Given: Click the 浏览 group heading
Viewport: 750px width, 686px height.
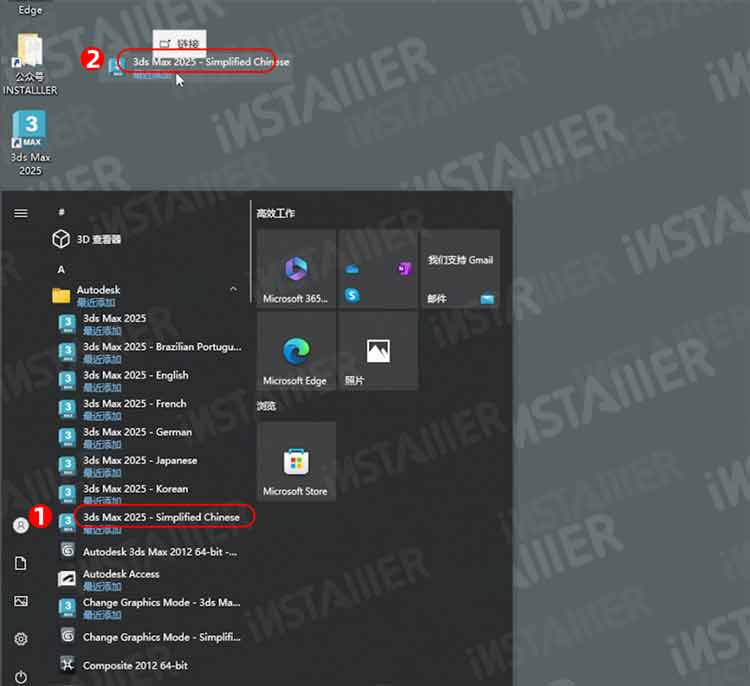Looking at the screenshot, I should pyautogui.click(x=266, y=406).
